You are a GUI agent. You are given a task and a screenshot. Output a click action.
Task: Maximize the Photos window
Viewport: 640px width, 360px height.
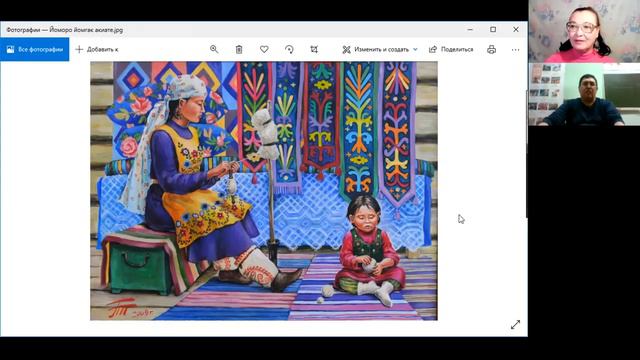point(493,29)
